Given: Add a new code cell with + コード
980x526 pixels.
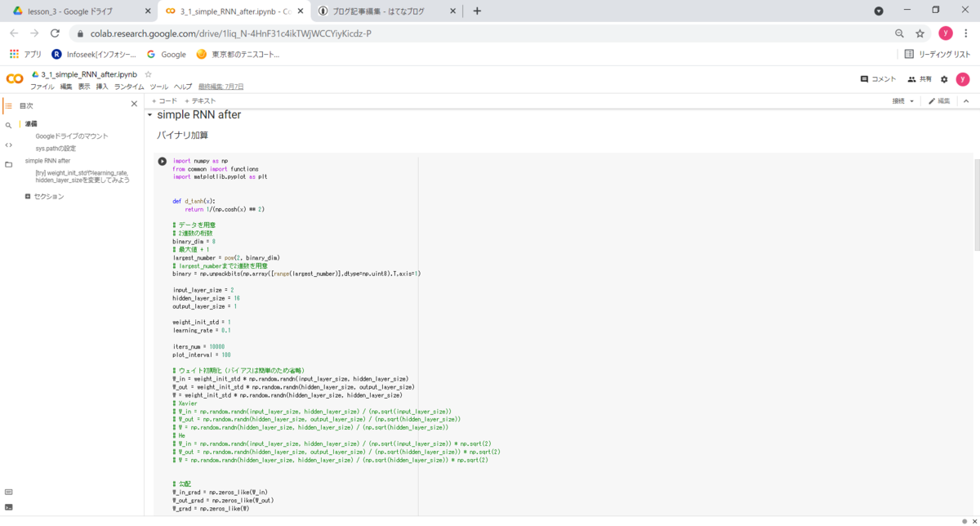Looking at the screenshot, I should point(164,101).
